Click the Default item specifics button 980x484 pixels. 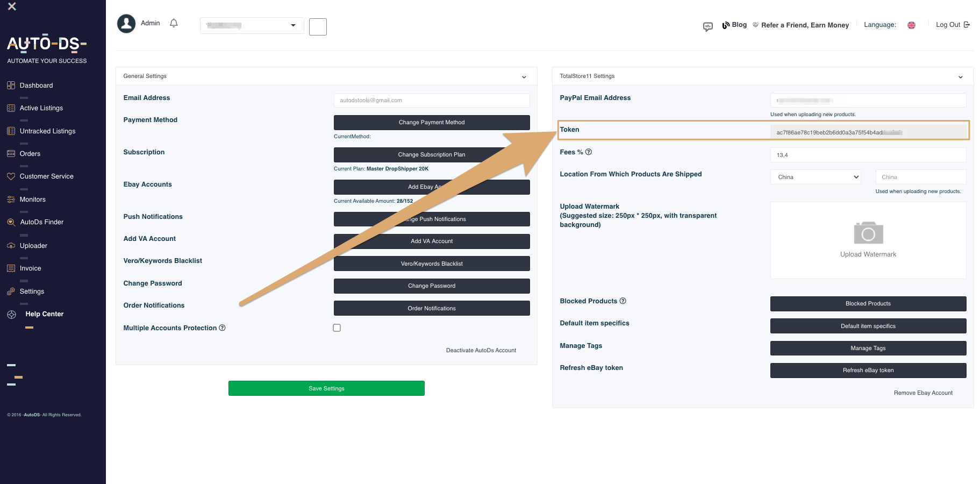pyautogui.click(x=868, y=326)
